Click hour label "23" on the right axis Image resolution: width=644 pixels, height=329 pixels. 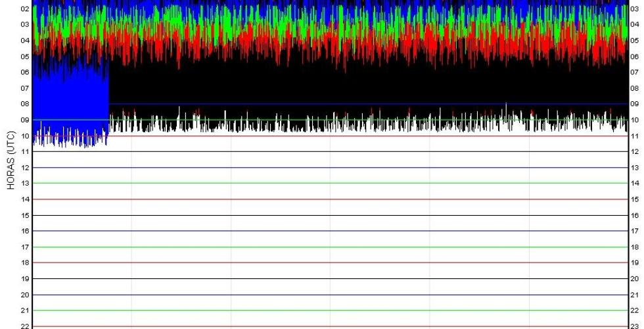635,326
